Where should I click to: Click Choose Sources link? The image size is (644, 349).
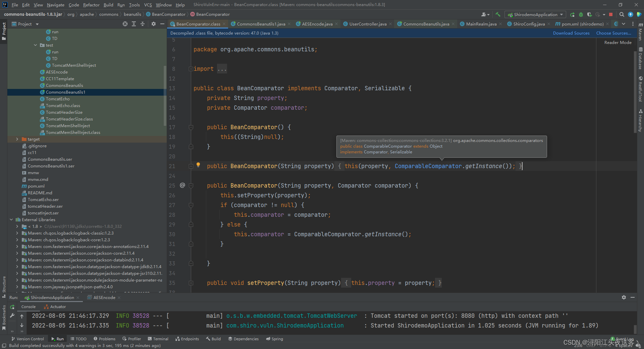coord(613,33)
